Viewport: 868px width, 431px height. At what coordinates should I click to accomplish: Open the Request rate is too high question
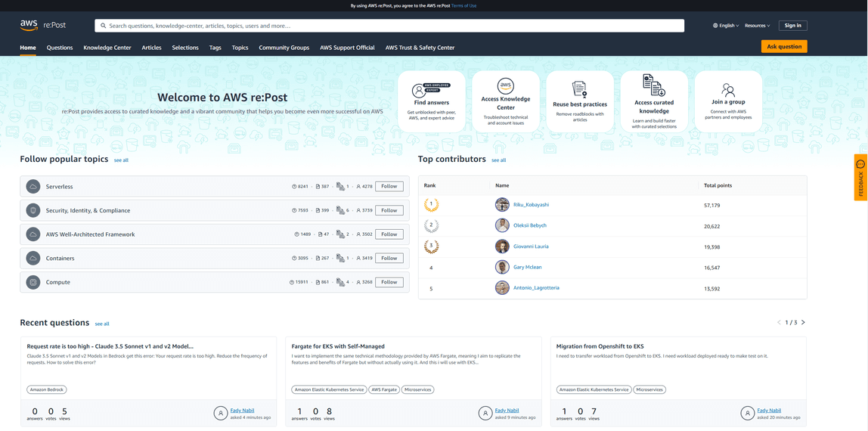point(110,346)
